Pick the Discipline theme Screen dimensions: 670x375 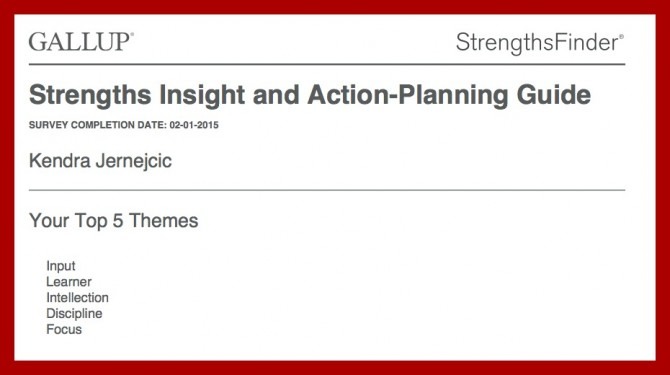(x=74, y=314)
